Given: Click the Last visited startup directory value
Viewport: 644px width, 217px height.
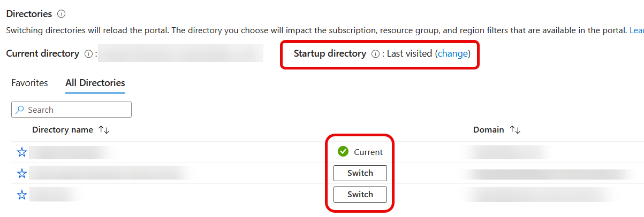Looking at the screenshot, I should [409, 53].
